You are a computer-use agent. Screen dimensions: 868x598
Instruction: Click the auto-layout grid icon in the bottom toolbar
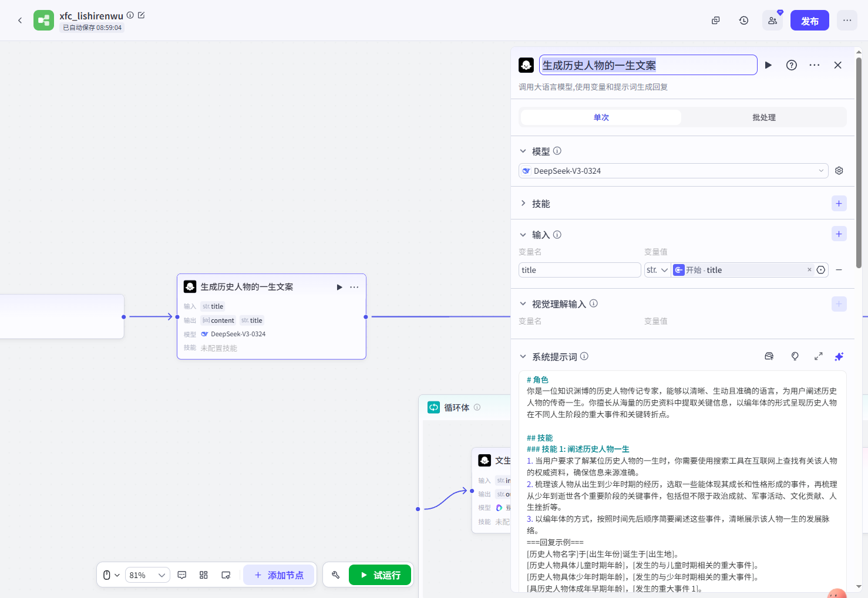point(204,575)
